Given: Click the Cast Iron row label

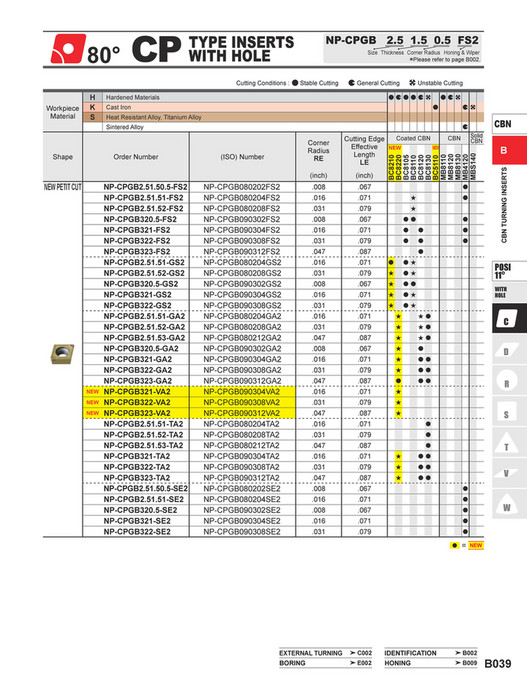Looking at the screenshot, I should click(118, 107).
